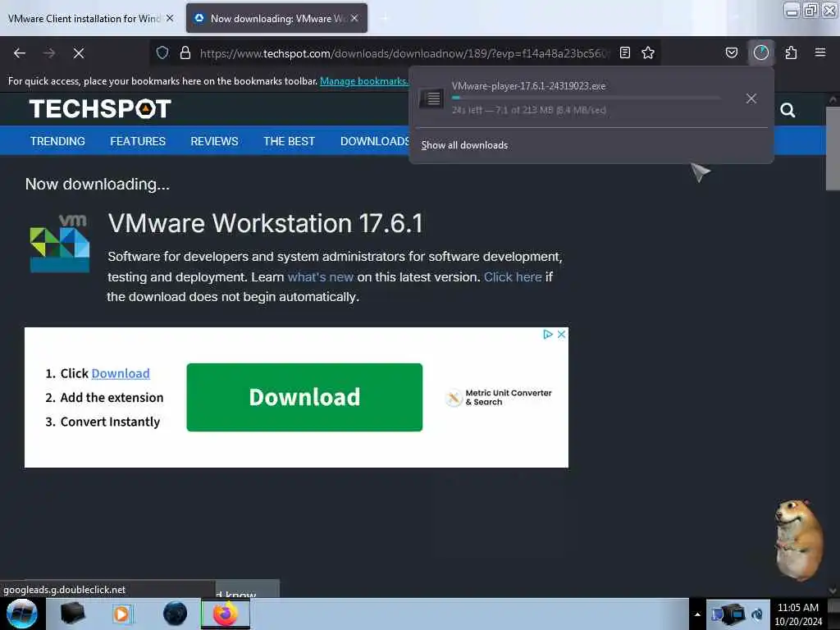Toggle reader view icon in address bar
The image size is (840, 630).
(624, 52)
